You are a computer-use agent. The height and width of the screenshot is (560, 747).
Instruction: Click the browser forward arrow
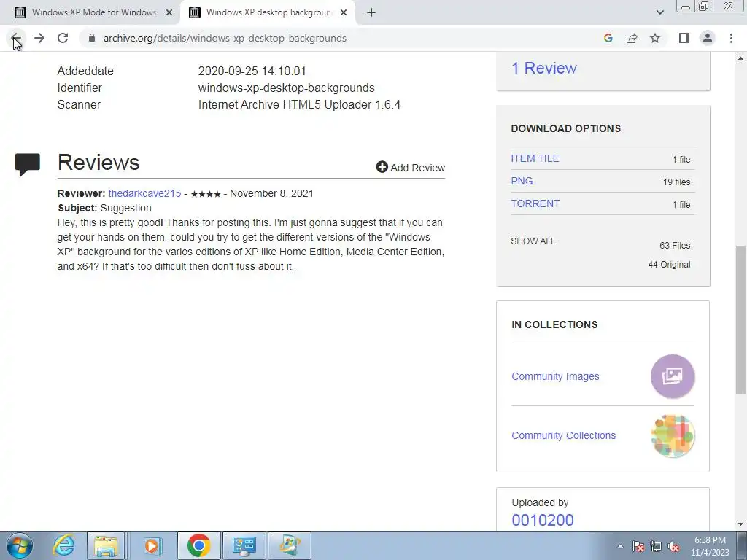tap(39, 38)
